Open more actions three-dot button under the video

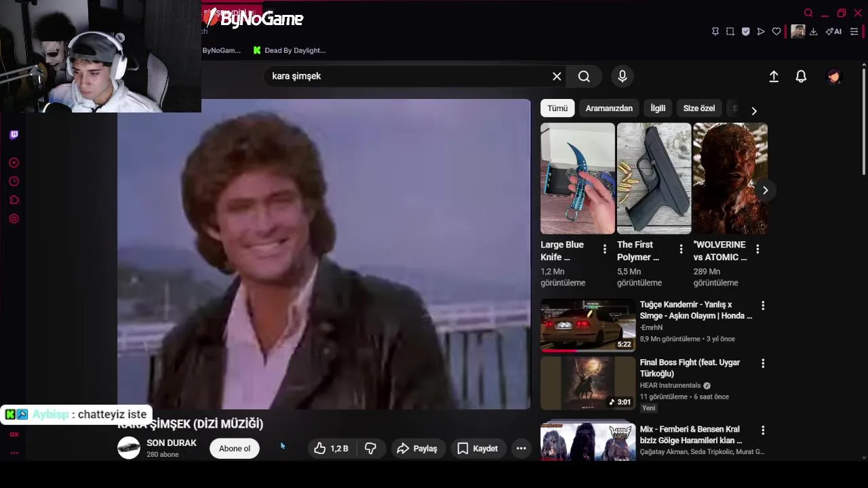521,449
